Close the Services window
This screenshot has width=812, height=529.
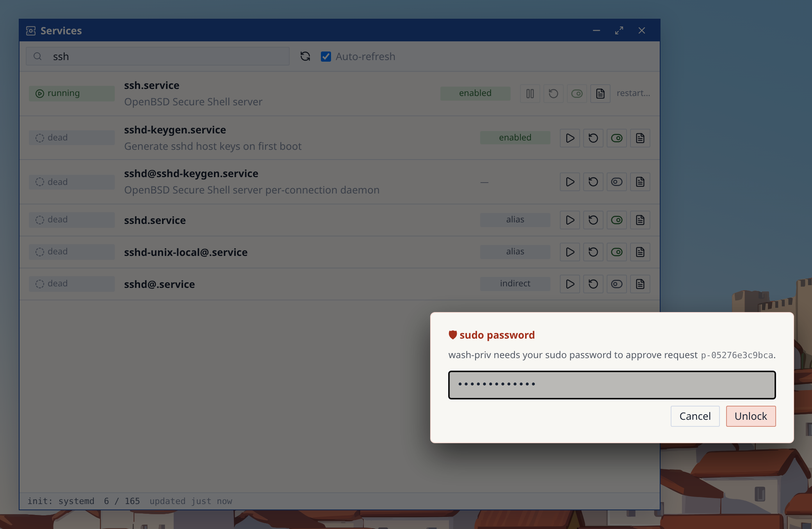click(642, 30)
